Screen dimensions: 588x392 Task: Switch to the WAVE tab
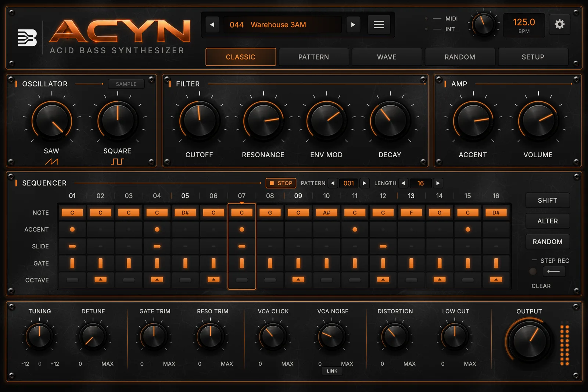(x=387, y=57)
